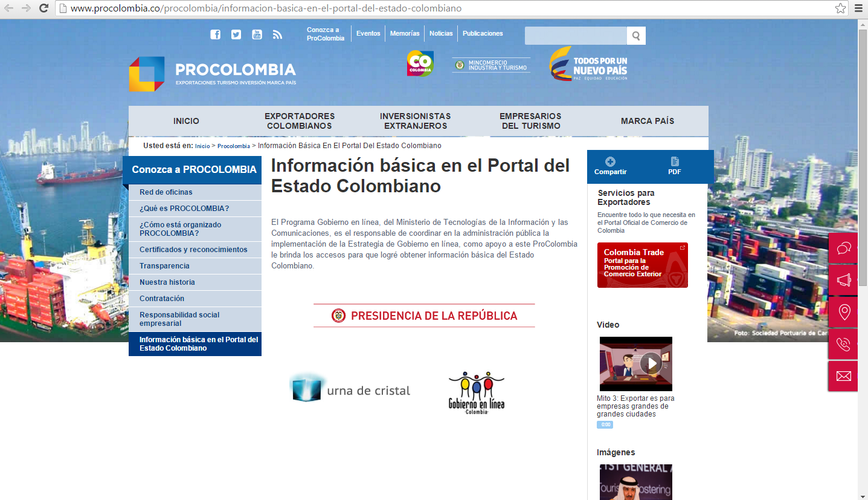Open the chat bubble side button
The image size is (868, 500).
coord(843,248)
